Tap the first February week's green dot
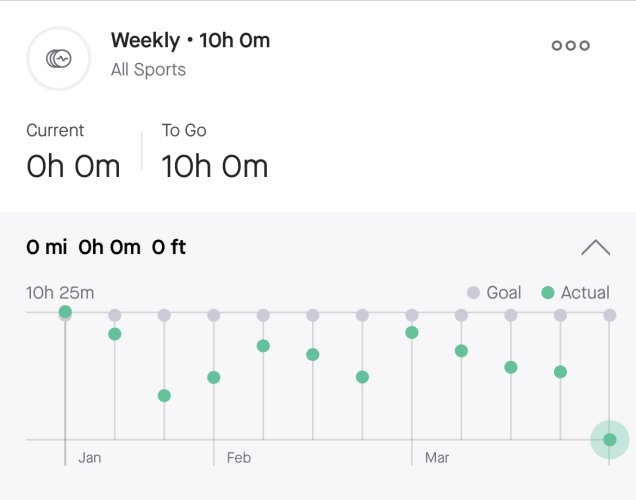This screenshot has height=500, width=636. click(x=214, y=378)
